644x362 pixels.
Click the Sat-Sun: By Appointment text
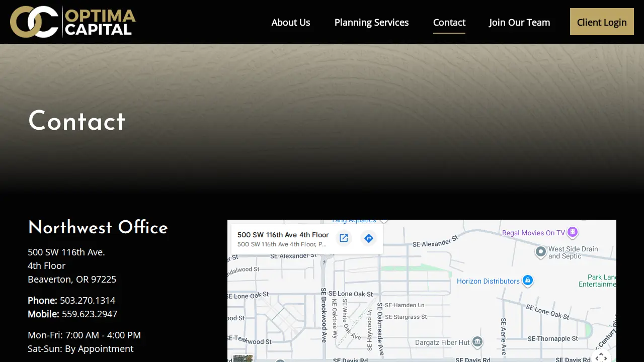coord(80,348)
